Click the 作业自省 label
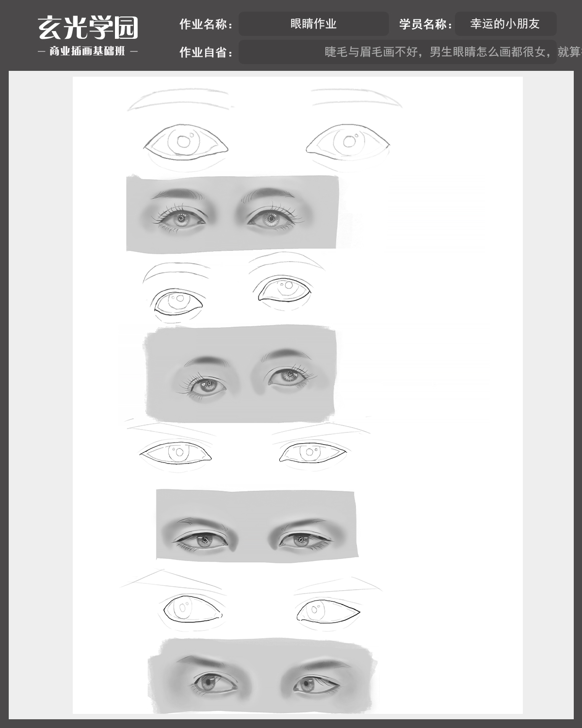 206,52
